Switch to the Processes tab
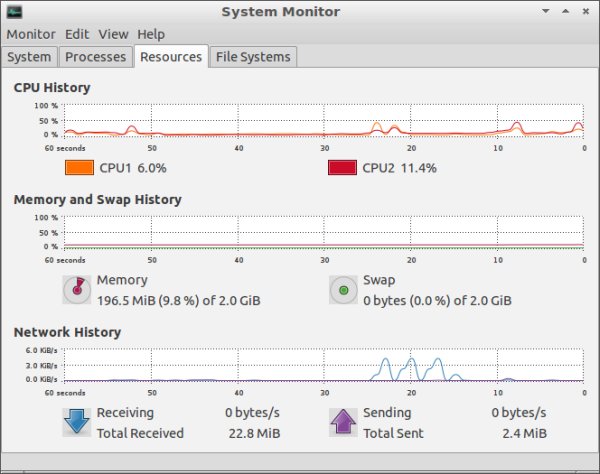600x474 pixels. [x=95, y=57]
